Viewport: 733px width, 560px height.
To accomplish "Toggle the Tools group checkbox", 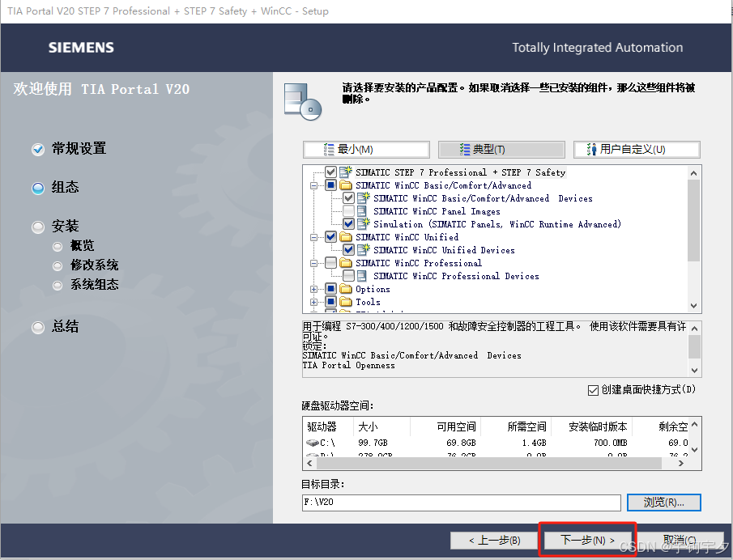I will tap(330, 302).
